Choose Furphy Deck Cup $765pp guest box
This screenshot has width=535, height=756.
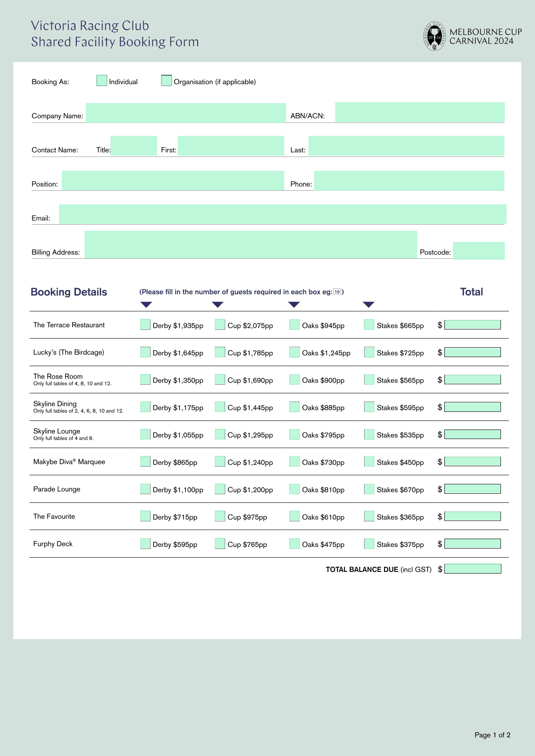220,543
